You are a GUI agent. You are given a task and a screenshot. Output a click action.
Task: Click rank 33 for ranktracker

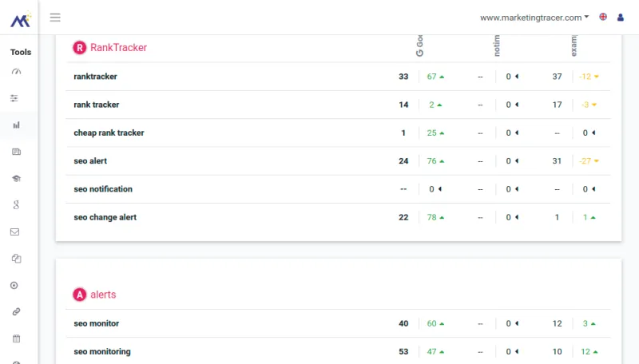pyautogui.click(x=403, y=77)
